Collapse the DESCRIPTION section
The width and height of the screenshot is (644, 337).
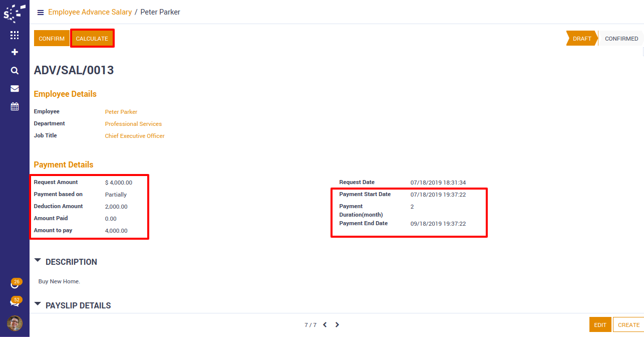click(x=38, y=261)
